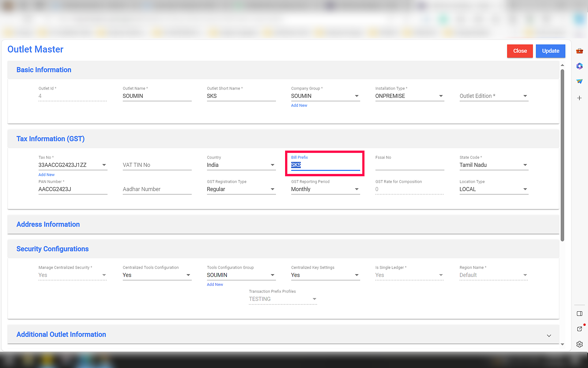Image resolution: width=588 pixels, height=368 pixels.
Task: Open sidebar settings gear icon
Action: click(579, 344)
